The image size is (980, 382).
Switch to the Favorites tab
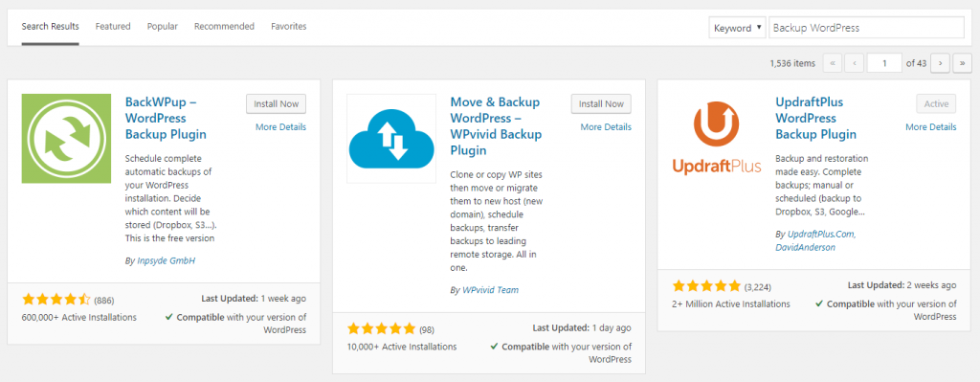[x=289, y=26]
